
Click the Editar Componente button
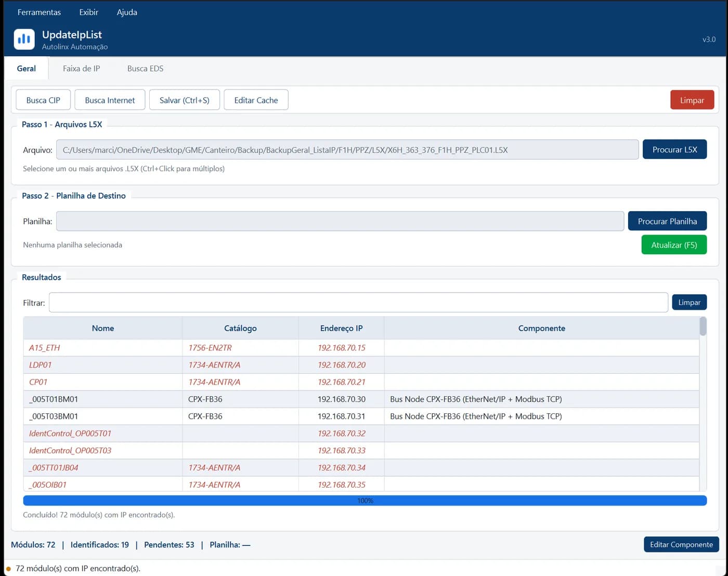point(681,544)
